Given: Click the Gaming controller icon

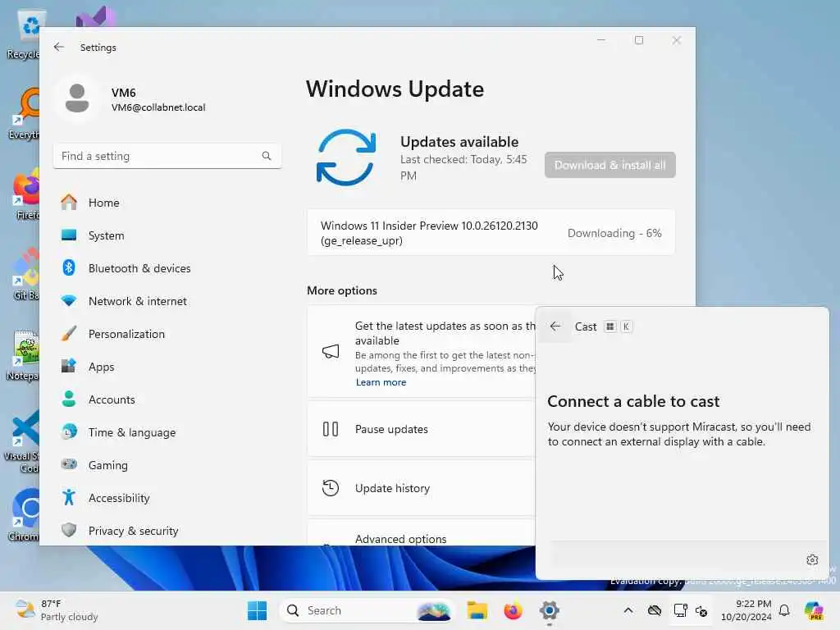Looking at the screenshot, I should pos(69,464).
